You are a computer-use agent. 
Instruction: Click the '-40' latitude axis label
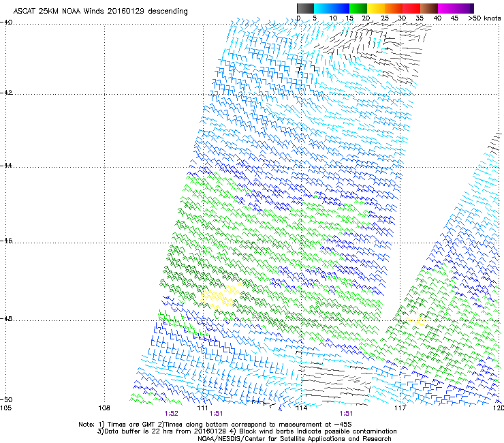(x=6, y=22)
